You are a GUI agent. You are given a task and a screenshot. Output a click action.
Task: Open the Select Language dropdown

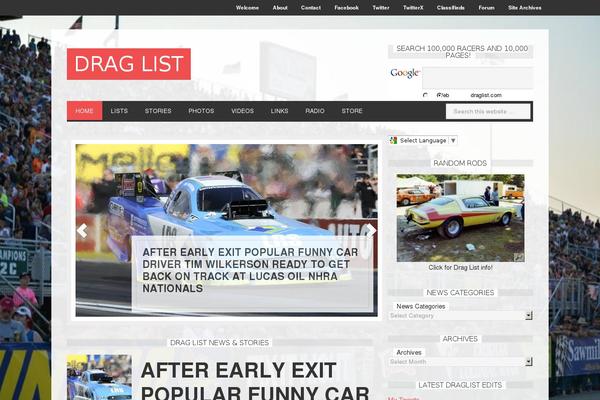tap(423, 140)
